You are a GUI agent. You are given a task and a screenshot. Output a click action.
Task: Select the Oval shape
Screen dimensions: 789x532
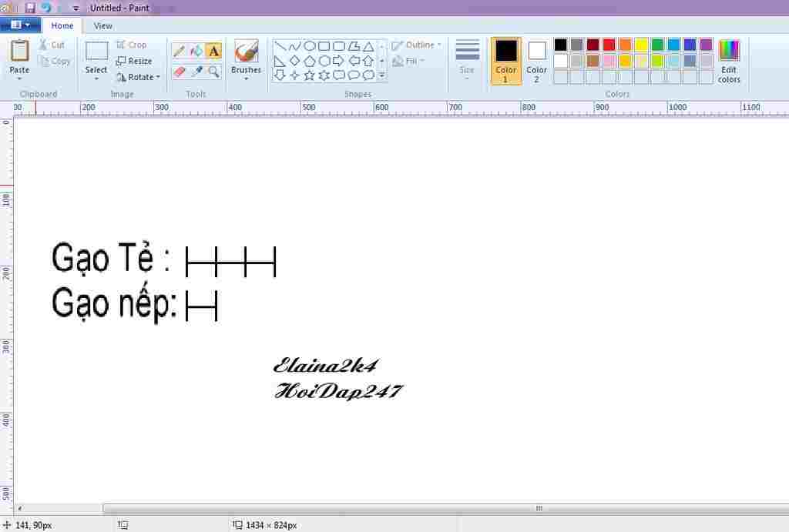click(x=309, y=45)
